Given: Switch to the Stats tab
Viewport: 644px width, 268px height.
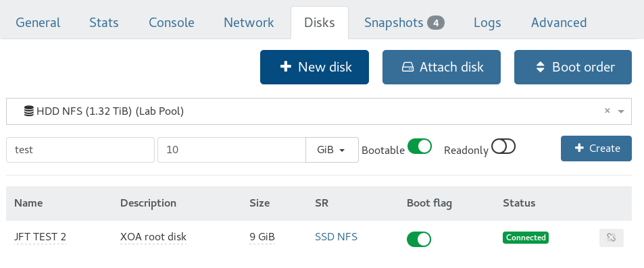Looking at the screenshot, I should (104, 22).
